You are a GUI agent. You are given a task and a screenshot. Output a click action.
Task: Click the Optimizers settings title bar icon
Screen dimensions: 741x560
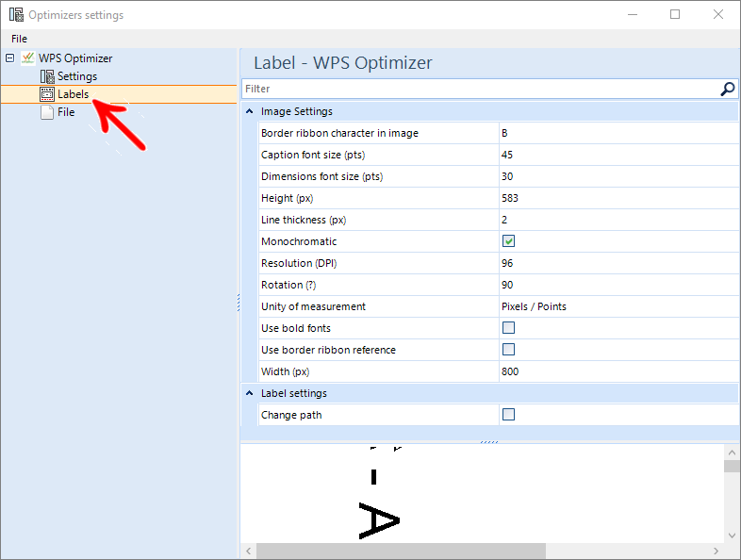[x=15, y=15]
